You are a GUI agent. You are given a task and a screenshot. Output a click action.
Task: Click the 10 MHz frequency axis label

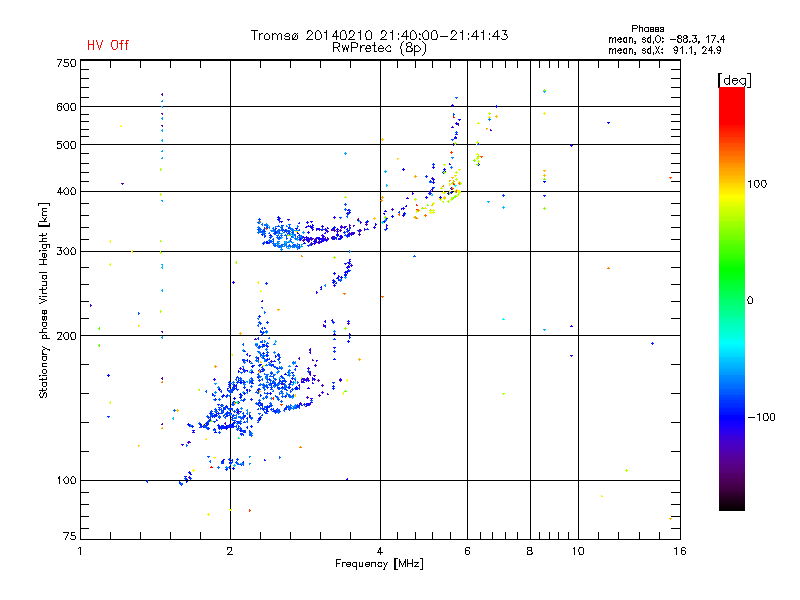pos(578,551)
